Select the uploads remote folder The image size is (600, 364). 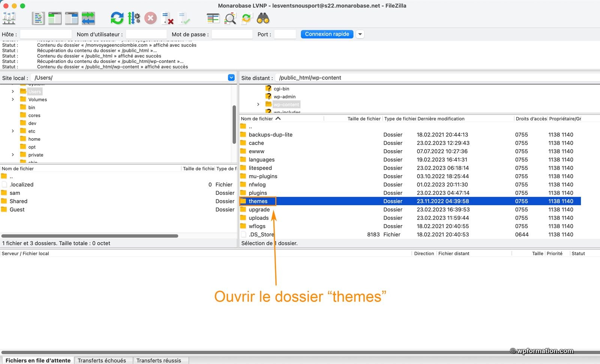(x=410, y=218)
